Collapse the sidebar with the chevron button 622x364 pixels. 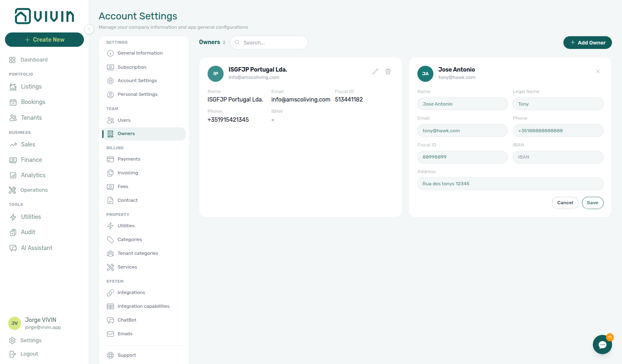click(89, 29)
